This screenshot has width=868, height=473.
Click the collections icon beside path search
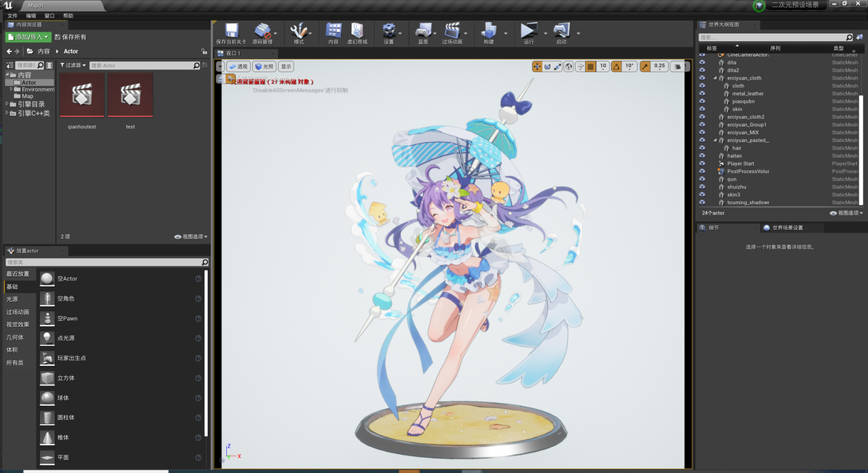point(50,65)
